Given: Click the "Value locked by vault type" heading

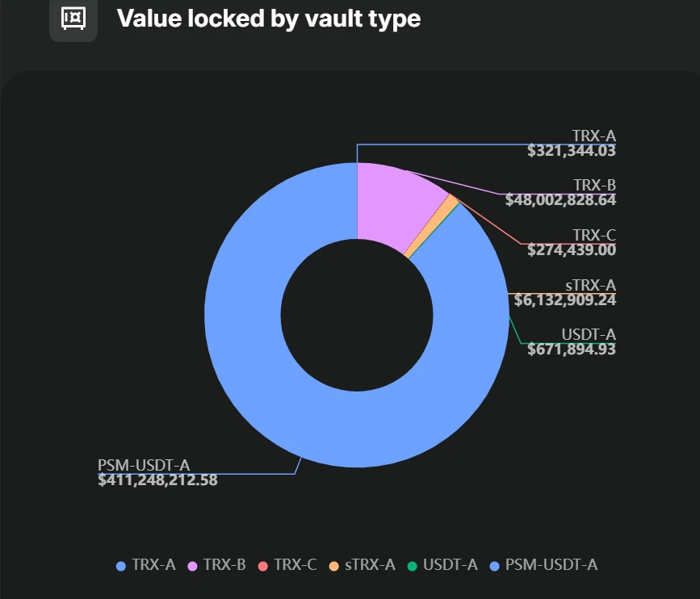Looking at the screenshot, I should coord(269,18).
